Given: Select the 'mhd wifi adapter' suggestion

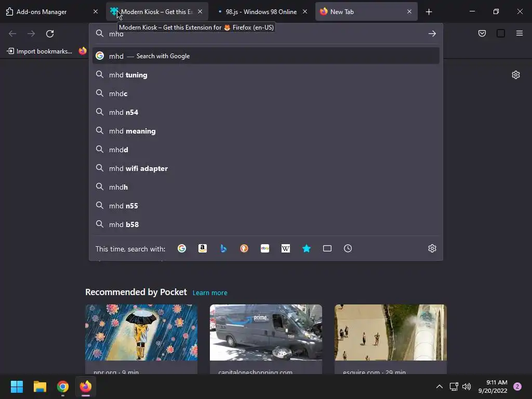Looking at the screenshot, I should [265, 168].
